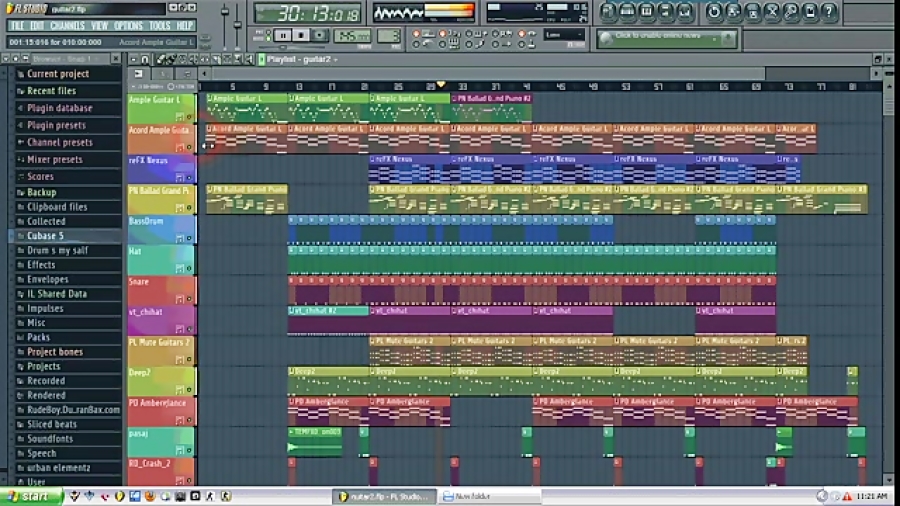The image size is (900, 506).
Task: Click the red warning icon in system tray
Action: [847, 496]
